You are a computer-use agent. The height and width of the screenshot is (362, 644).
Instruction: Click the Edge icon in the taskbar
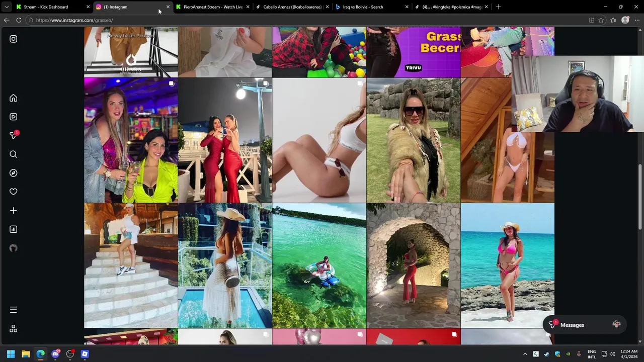pos(40,354)
